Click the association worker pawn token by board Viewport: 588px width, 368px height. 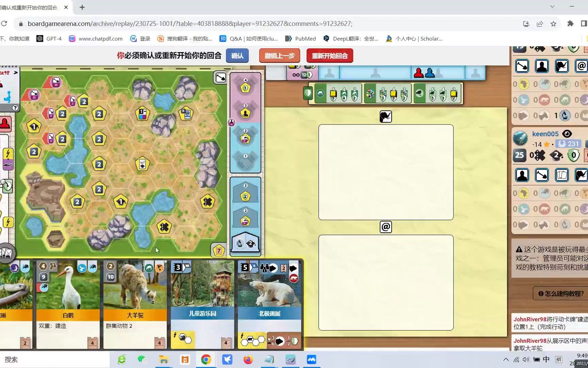(231, 122)
